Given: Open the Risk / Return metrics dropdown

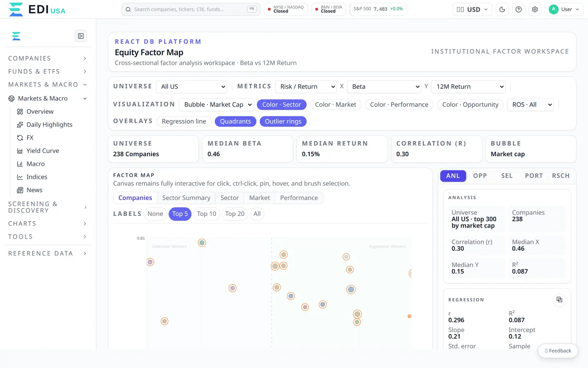Looking at the screenshot, I should pyautogui.click(x=306, y=87).
